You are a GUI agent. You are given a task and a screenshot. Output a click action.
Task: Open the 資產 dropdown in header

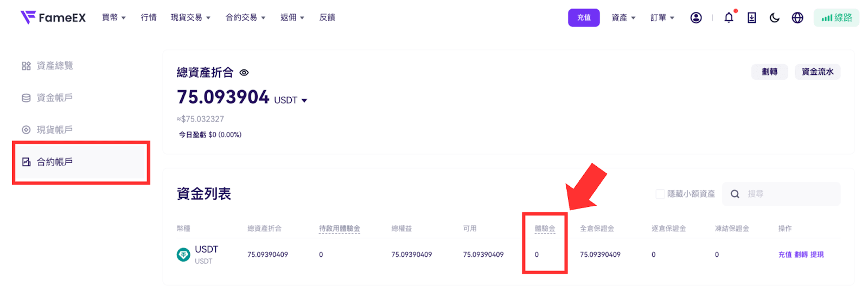tap(623, 18)
